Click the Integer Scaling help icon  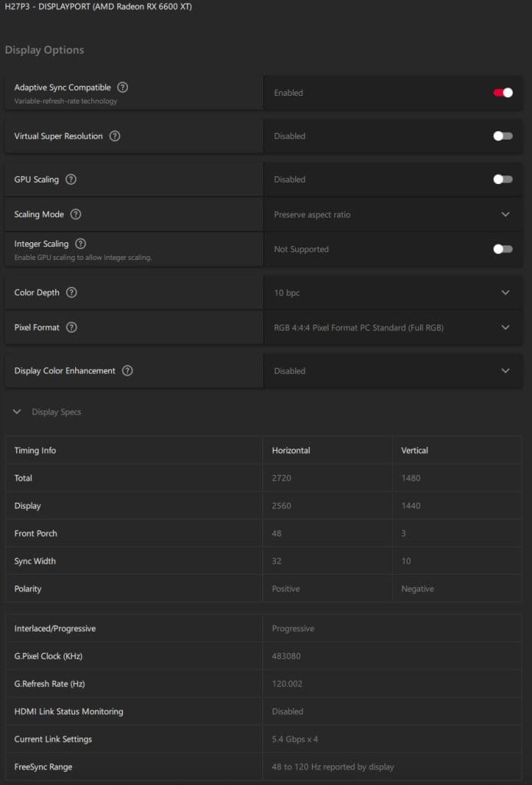(x=80, y=244)
